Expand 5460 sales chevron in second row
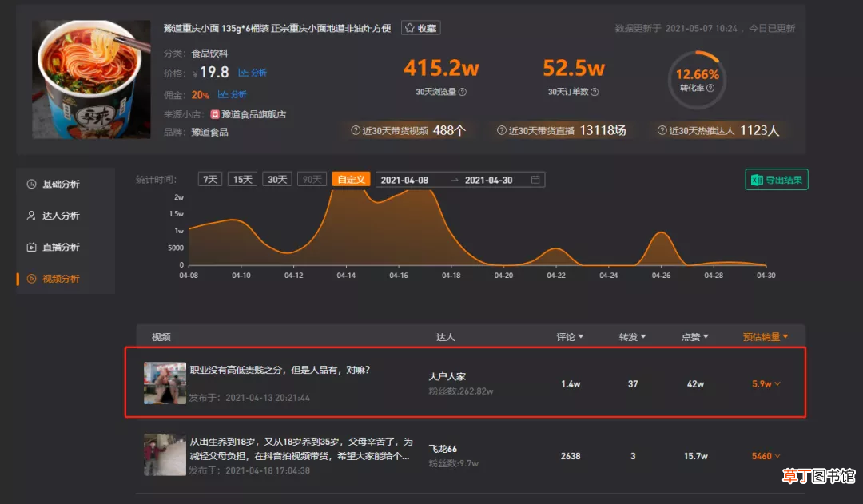Image resolution: width=863 pixels, height=504 pixels. pos(777,456)
